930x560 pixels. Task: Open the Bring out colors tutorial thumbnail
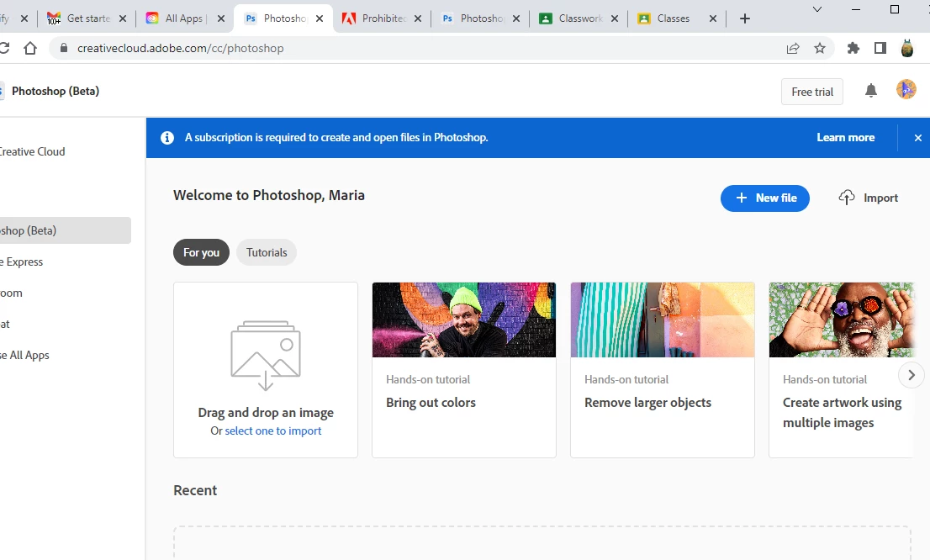click(x=464, y=320)
